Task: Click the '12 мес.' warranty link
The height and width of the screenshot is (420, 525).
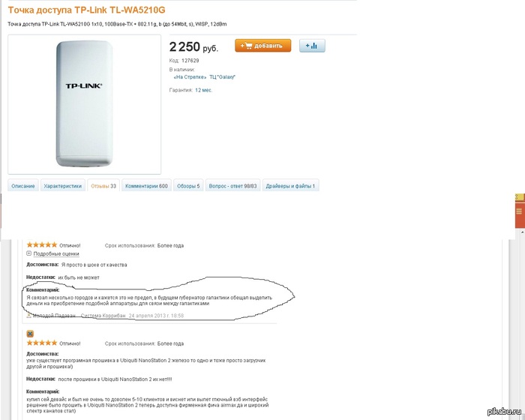Action: coord(203,90)
